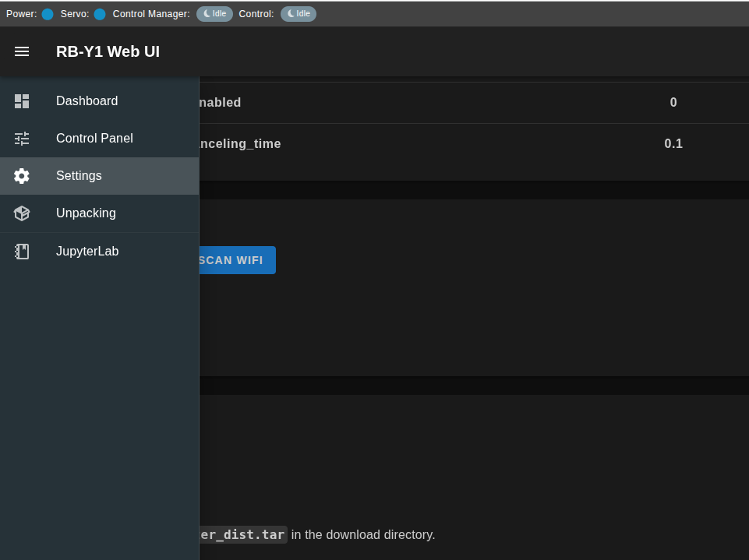Click the blue Servo status indicator
Viewport: 749px width, 560px height.
pos(99,14)
